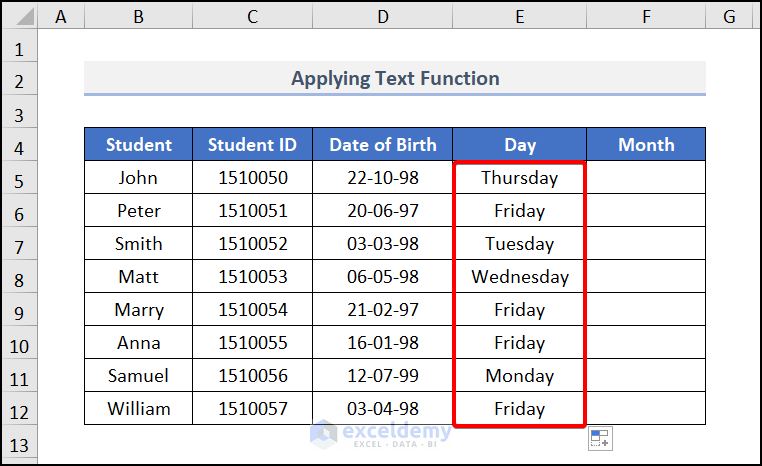Click the William name cell

(138, 409)
